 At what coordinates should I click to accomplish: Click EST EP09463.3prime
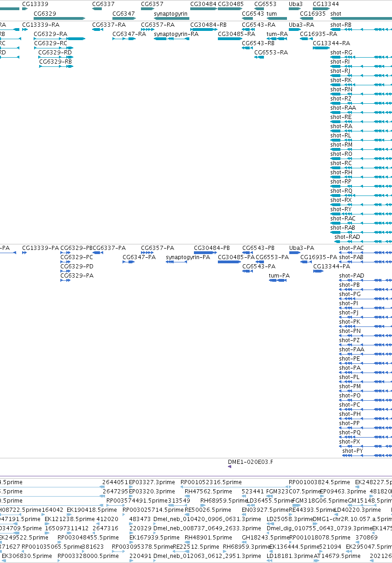[344, 492]
